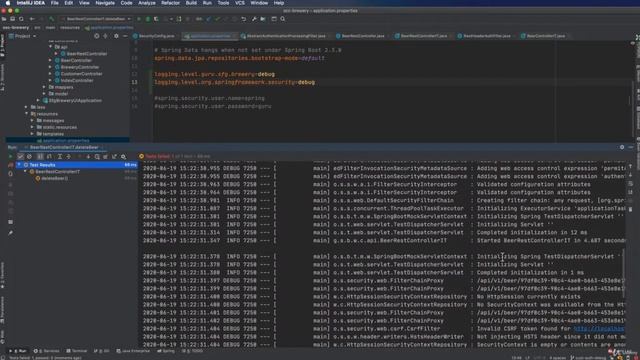
Task: Open the IntelliJ IDEA application menu
Action: (31, 3)
